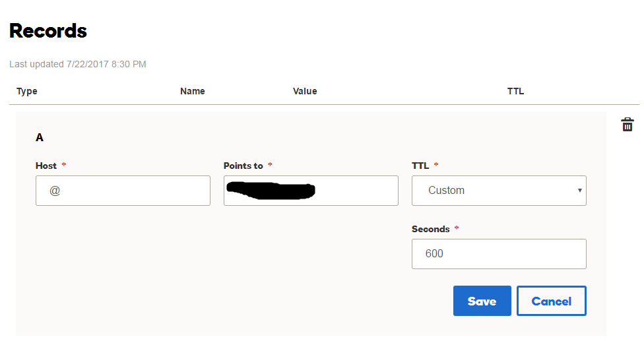
Task: Click the Name column header
Action: pyautogui.click(x=193, y=91)
